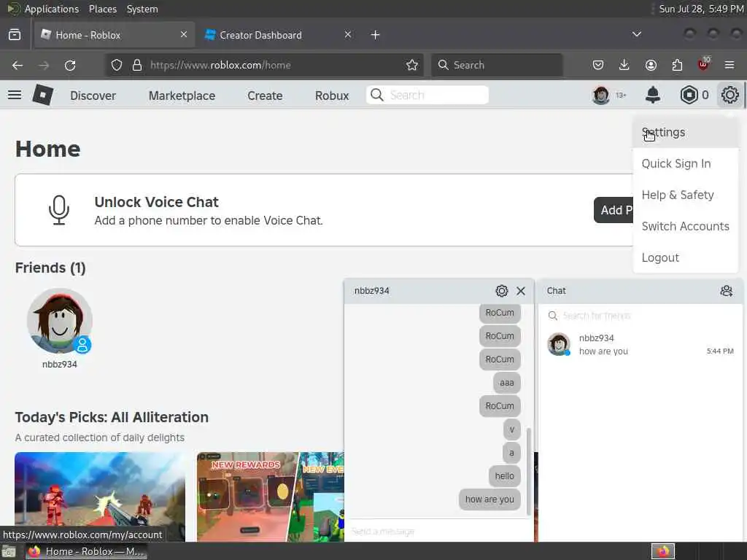Viewport: 747px width, 560px height.
Task: Open the Places menu
Action: [103, 9]
